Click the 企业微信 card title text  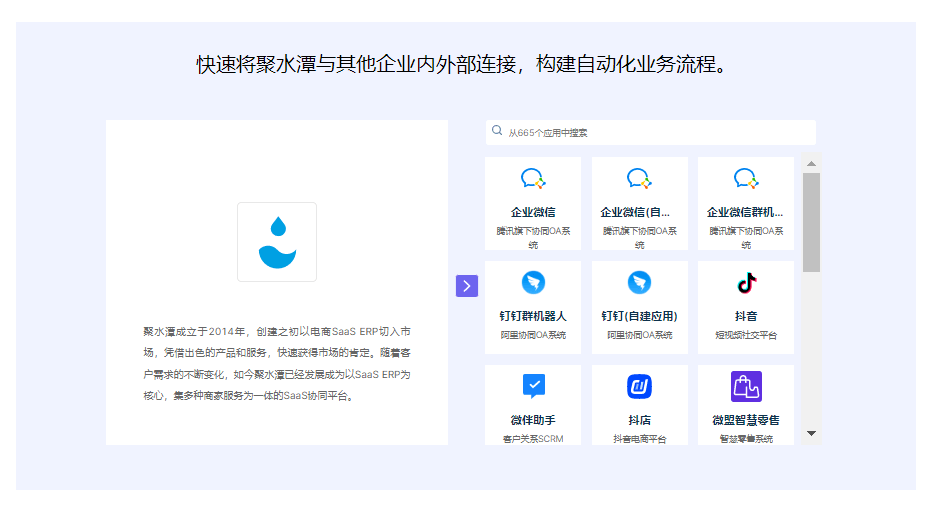533,212
